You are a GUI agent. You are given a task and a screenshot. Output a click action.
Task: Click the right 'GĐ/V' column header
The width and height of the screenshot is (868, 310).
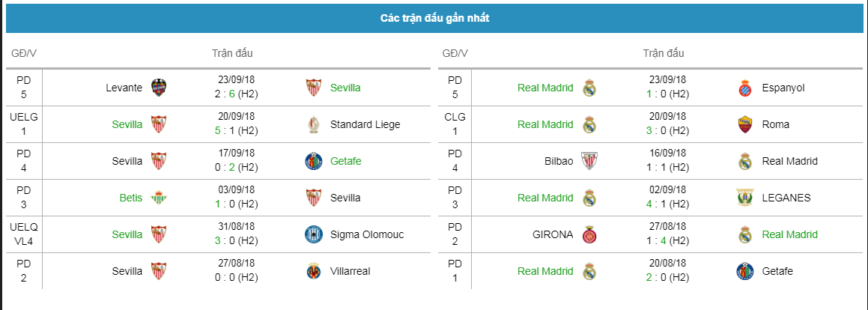coord(455,53)
